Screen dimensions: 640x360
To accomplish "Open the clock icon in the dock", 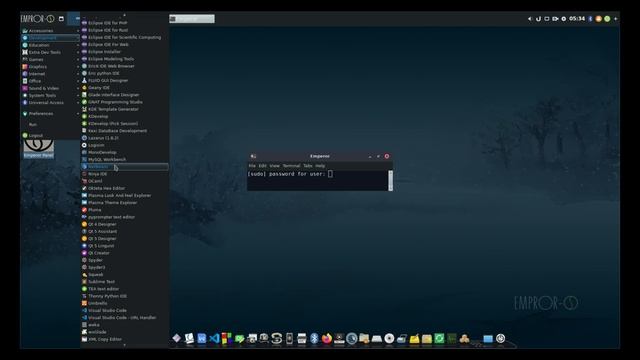I will 351,338.
